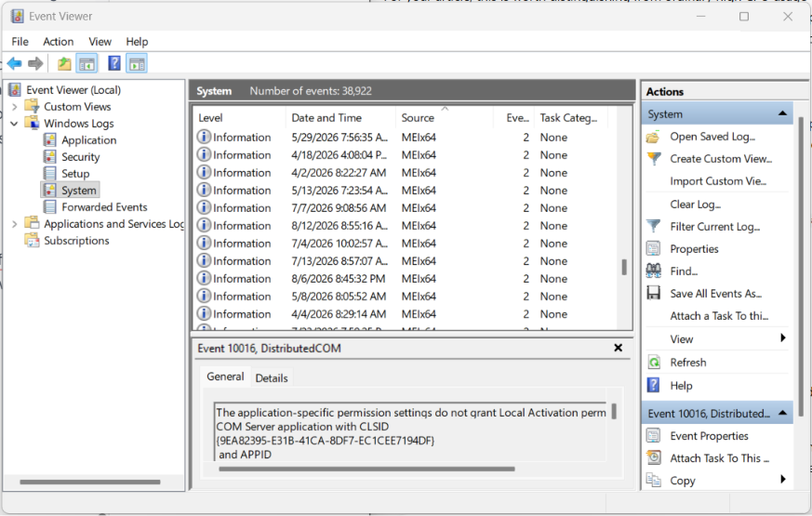Image resolution: width=812 pixels, height=516 pixels.
Task: Select the 5/8/2026 8:05:52 AM event
Action: (405, 296)
